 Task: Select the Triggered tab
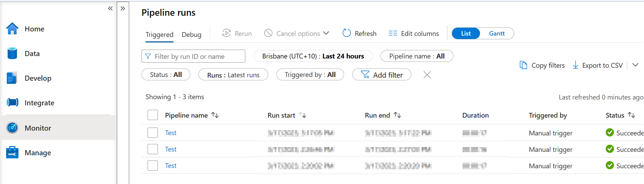[160, 35]
